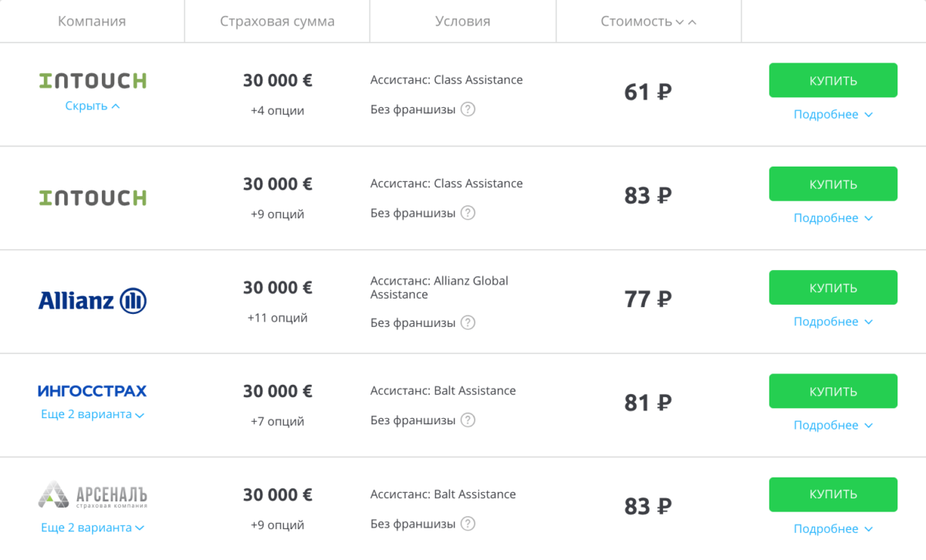Show franchise hint for Ингосстрах offer
The width and height of the screenshot is (926, 560).
click(x=468, y=420)
